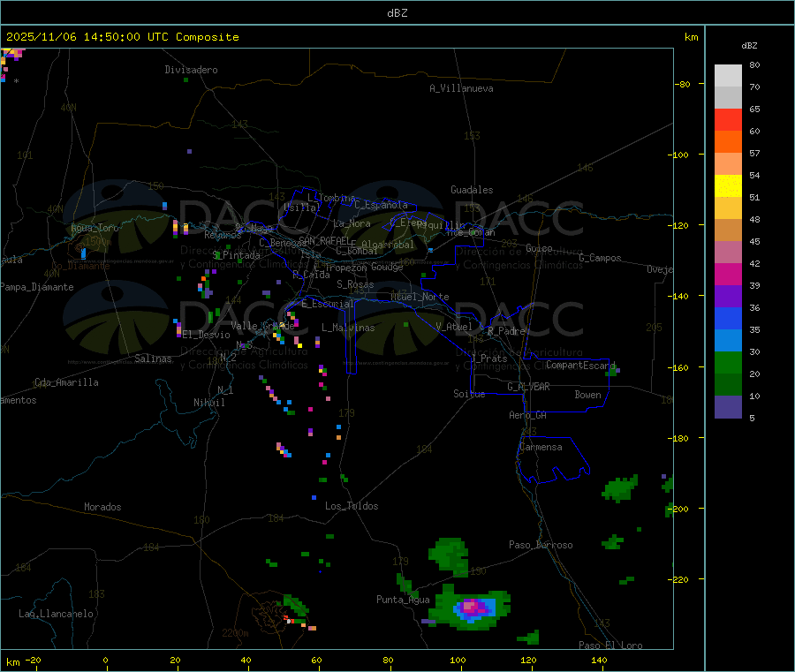Click the L_Malvinas location label
This screenshot has height=672, width=795.
coord(348,328)
